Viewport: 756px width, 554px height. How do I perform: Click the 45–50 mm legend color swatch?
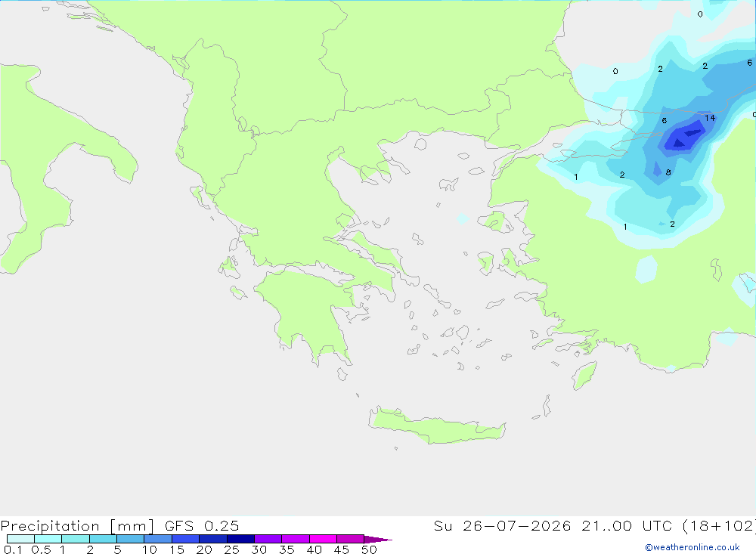coord(351,539)
